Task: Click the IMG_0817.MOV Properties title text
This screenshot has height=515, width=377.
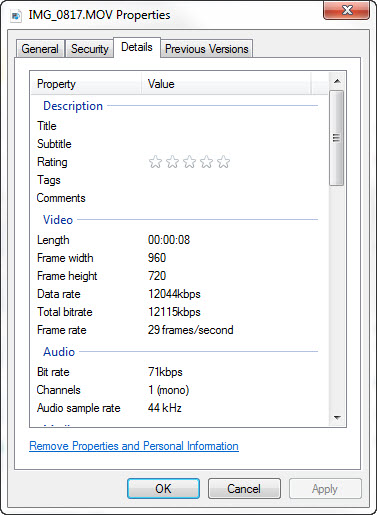Action: pos(99,15)
